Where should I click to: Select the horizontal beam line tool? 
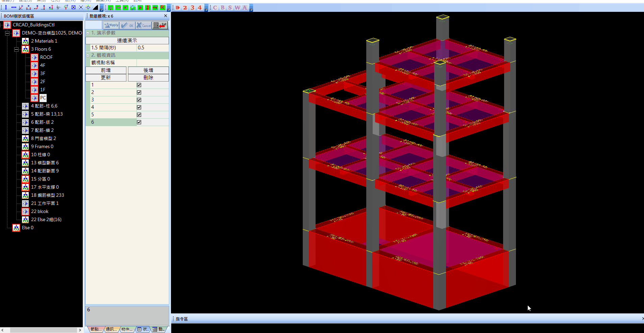14,7
